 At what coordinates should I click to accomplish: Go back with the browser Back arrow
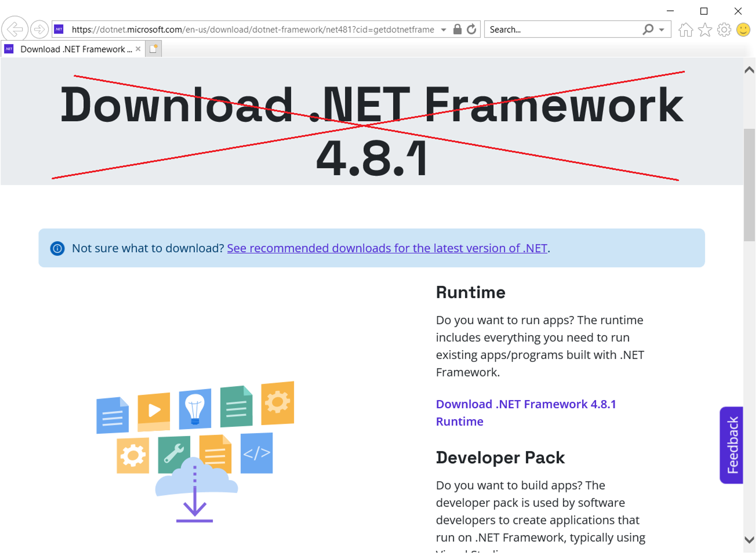15,30
